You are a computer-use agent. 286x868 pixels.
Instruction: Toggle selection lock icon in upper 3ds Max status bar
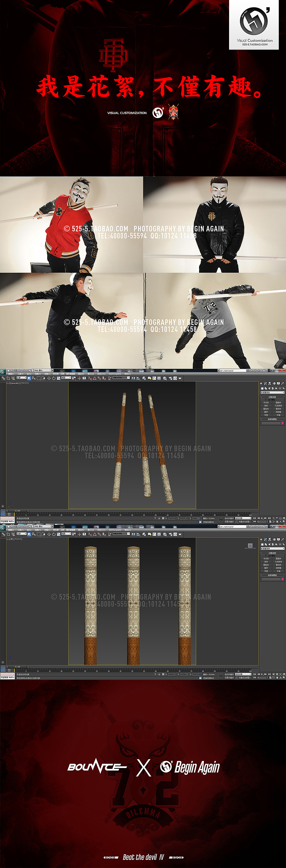[159, 518]
